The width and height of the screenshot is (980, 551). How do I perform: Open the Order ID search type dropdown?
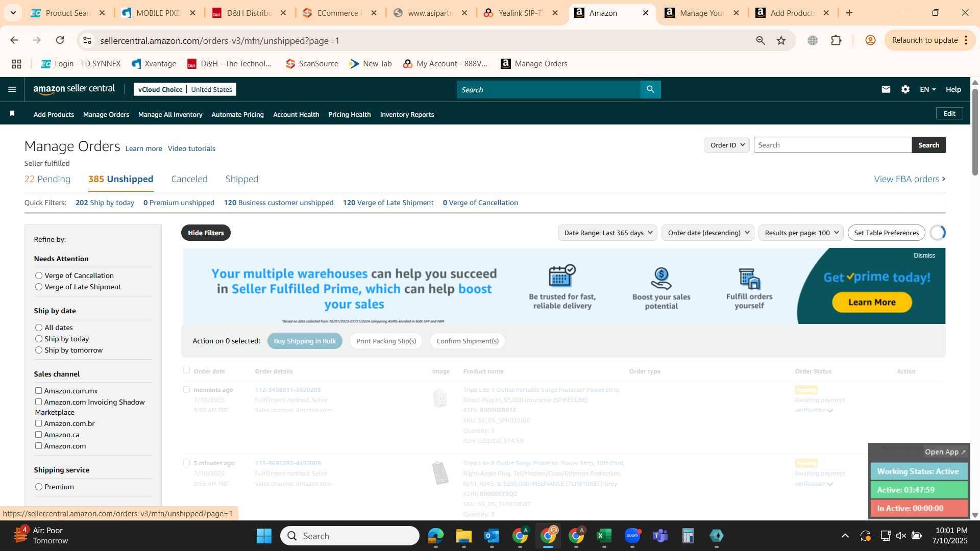[727, 145]
